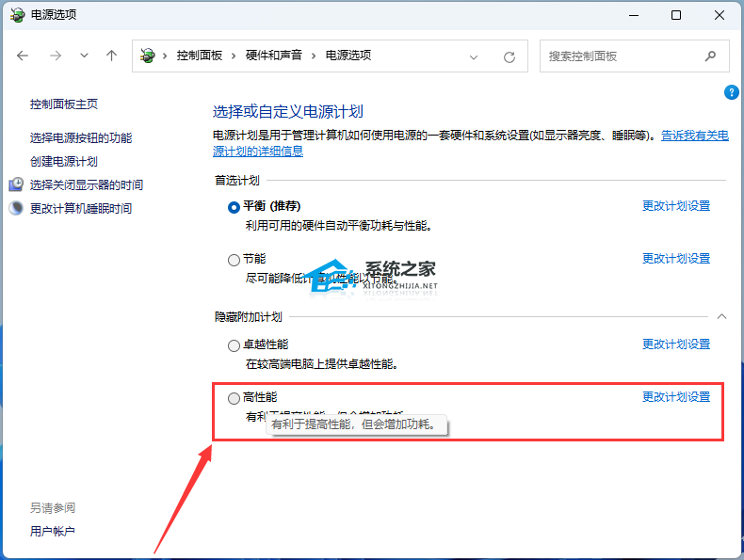The image size is (744, 560).
Task: Open the recent locations dropdown arrow
Action: pos(84,56)
